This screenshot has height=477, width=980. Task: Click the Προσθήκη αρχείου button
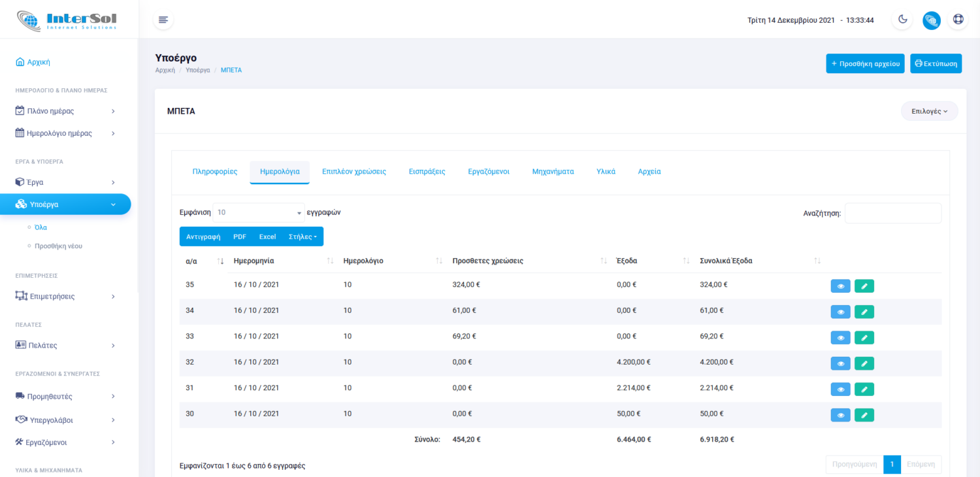tap(865, 63)
